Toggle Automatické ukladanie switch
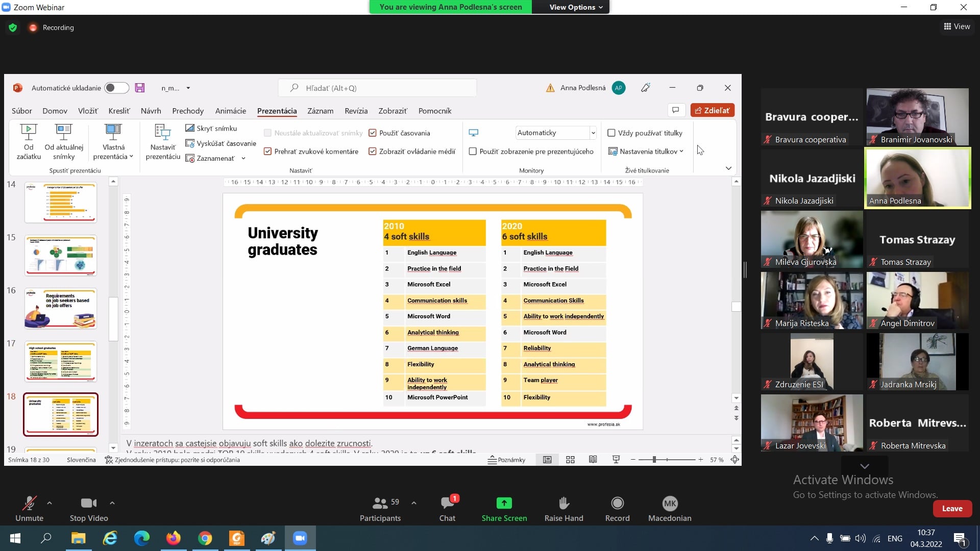 (116, 88)
